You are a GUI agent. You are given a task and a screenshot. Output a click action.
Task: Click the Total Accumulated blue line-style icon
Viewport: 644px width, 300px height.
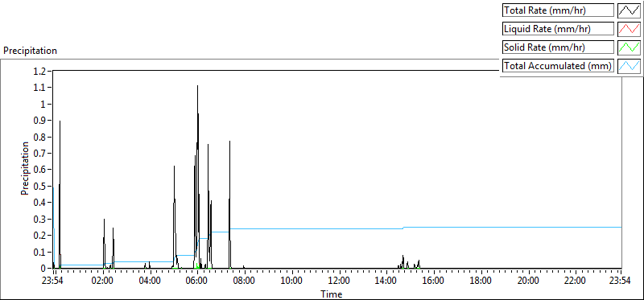(x=629, y=65)
